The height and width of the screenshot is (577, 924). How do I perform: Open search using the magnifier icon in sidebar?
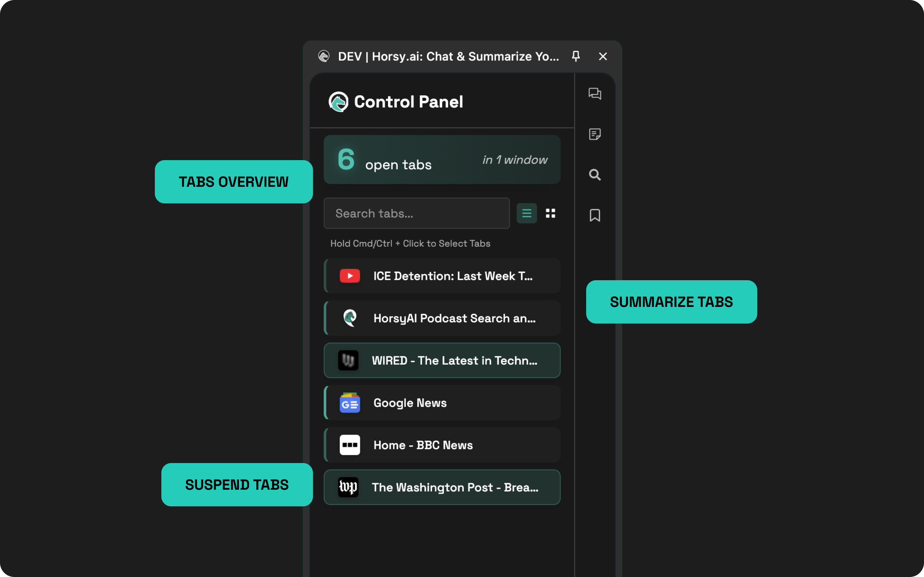(595, 175)
